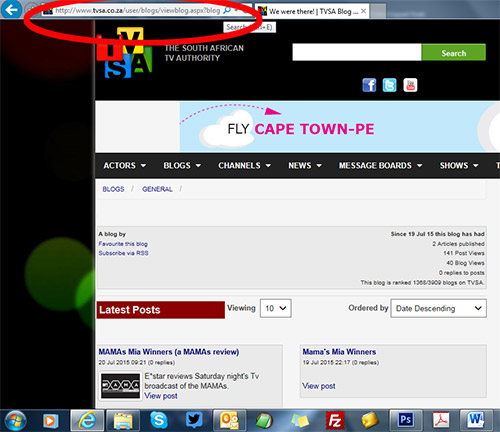Click View post under Mama's Mia Winners

[x=319, y=386]
